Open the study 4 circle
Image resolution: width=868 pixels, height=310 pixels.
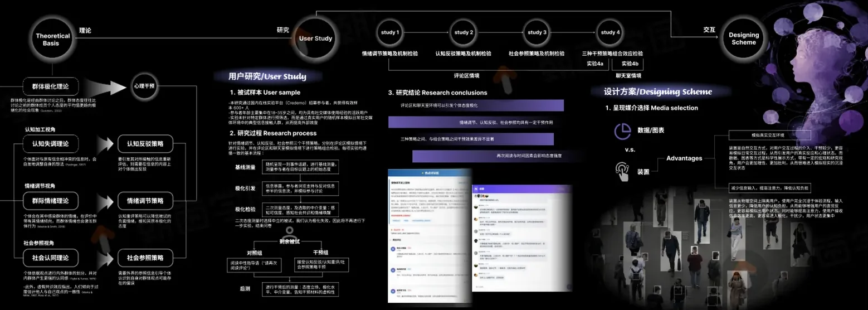click(x=611, y=32)
